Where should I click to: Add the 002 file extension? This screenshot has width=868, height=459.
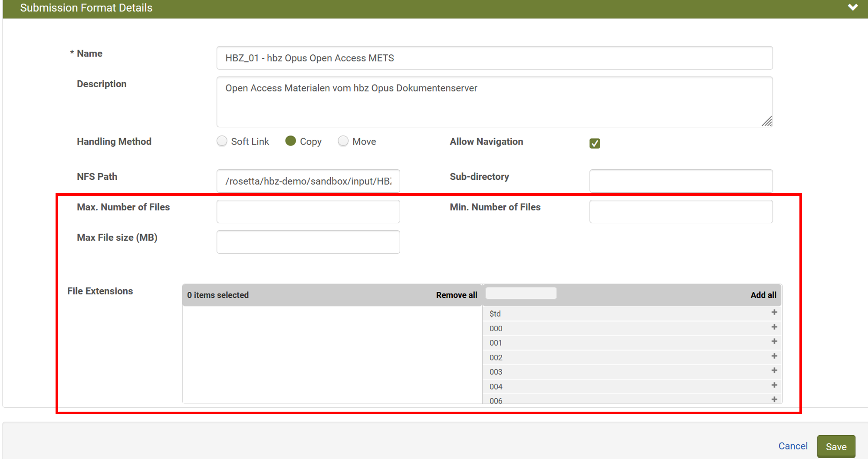(774, 356)
